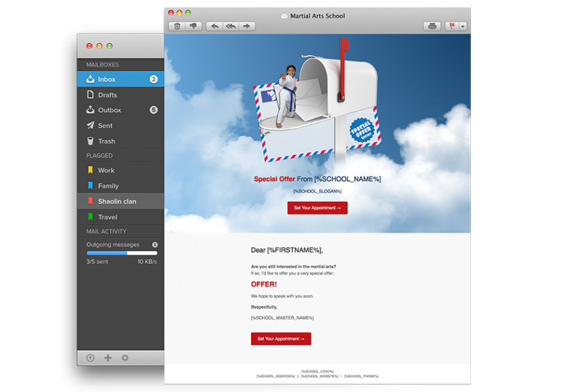Click the Inbox unread badge showing 2
This screenshot has width=569, height=392.
[x=154, y=79]
